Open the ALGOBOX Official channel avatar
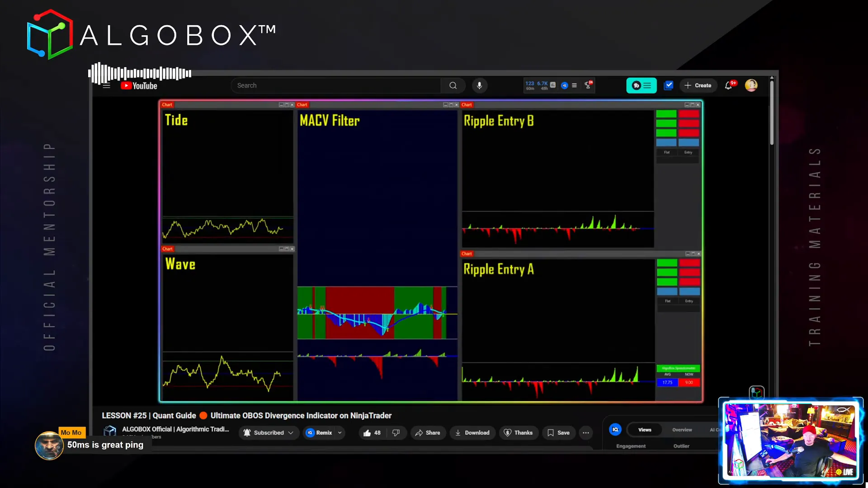 pos(110,432)
